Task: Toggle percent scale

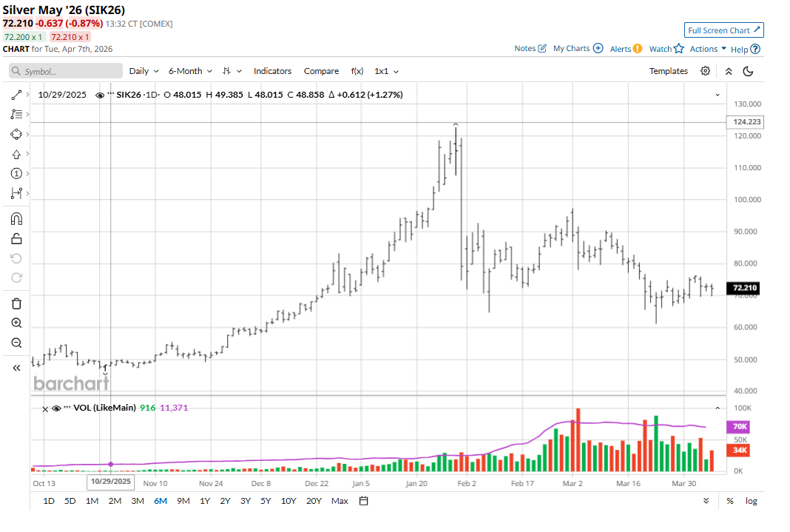Action: point(730,501)
